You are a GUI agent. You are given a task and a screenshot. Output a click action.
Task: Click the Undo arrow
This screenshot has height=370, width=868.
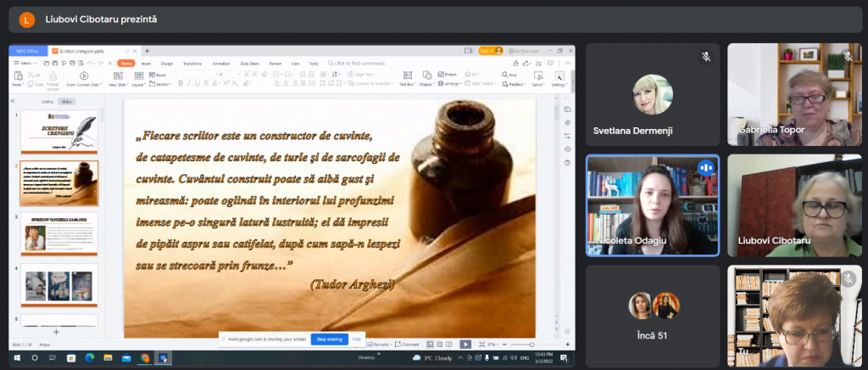[x=89, y=63]
